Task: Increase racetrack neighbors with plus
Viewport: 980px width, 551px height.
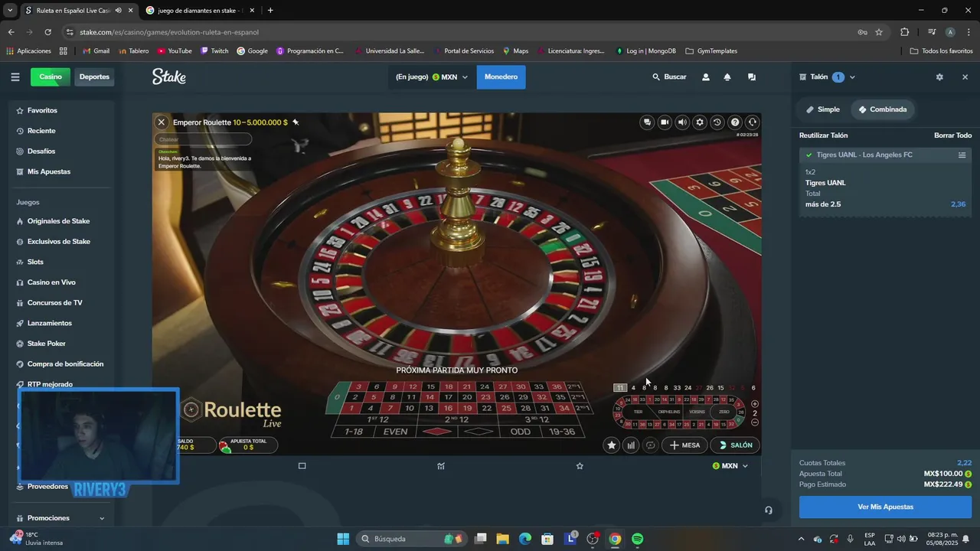Action: click(x=755, y=404)
